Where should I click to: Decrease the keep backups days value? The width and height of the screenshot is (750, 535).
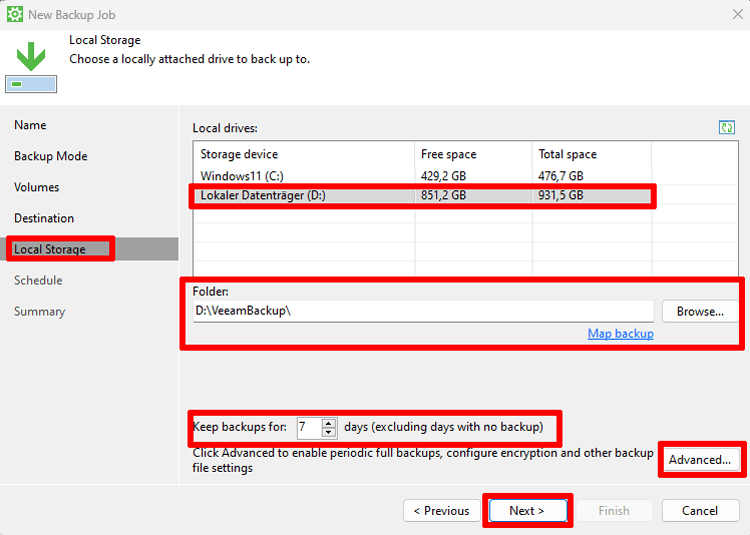click(329, 432)
